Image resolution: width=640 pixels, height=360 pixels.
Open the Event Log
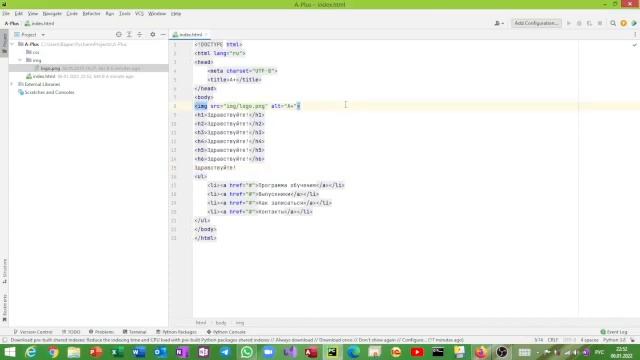614,332
